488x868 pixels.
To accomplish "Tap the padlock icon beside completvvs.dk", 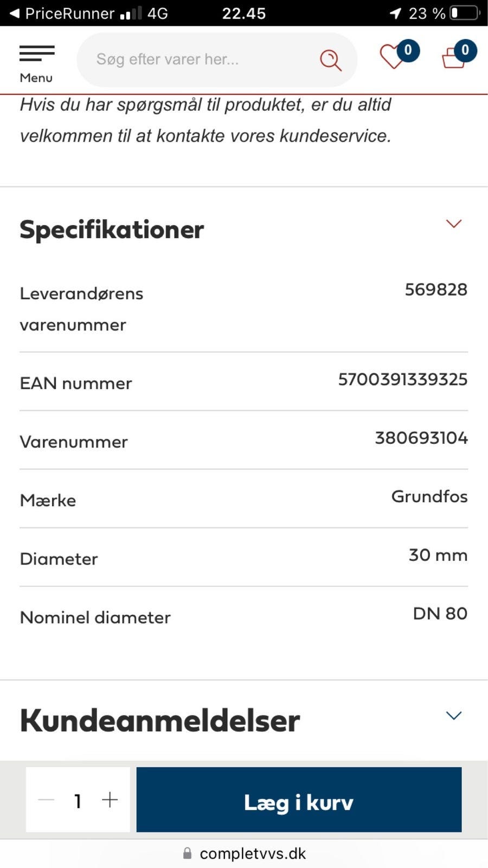I will tap(187, 853).
